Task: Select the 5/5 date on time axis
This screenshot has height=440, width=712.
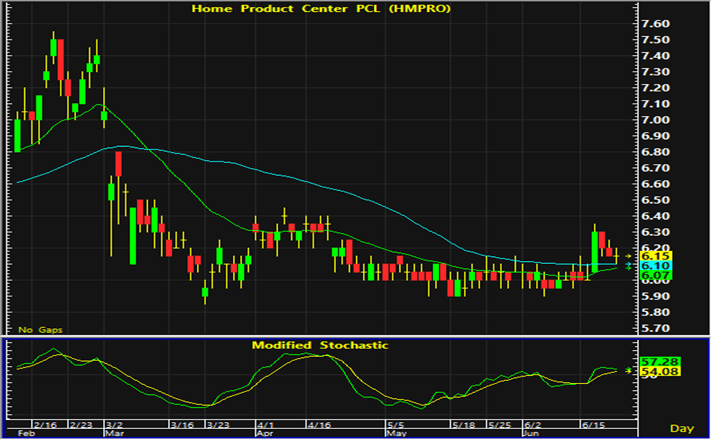Action: coord(396,425)
